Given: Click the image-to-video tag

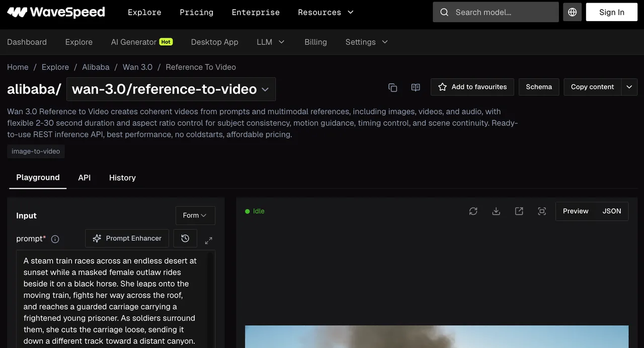Looking at the screenshot, I should 36,151.
